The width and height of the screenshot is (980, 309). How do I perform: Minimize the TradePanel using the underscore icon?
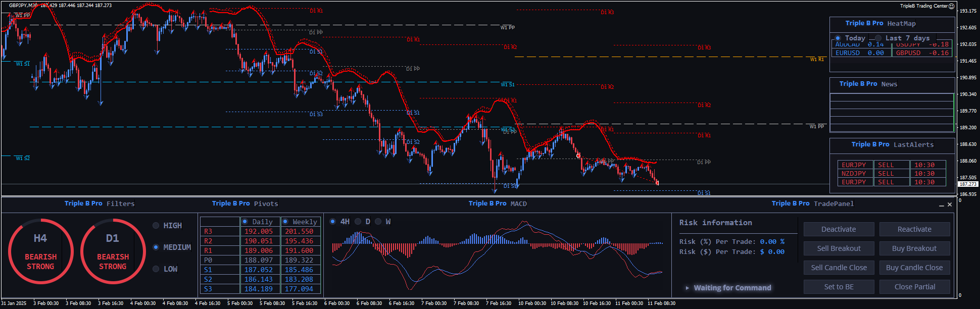point(942,204)
